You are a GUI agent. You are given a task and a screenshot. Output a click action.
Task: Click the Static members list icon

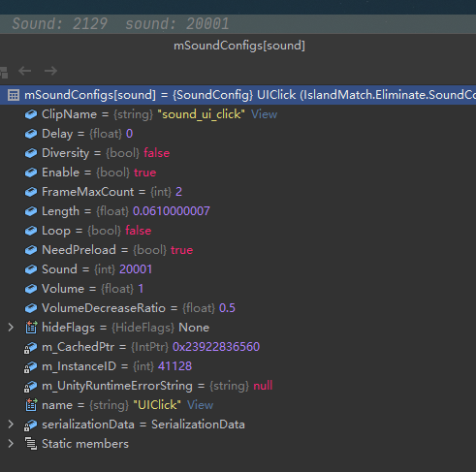click(x=31, y=444)
